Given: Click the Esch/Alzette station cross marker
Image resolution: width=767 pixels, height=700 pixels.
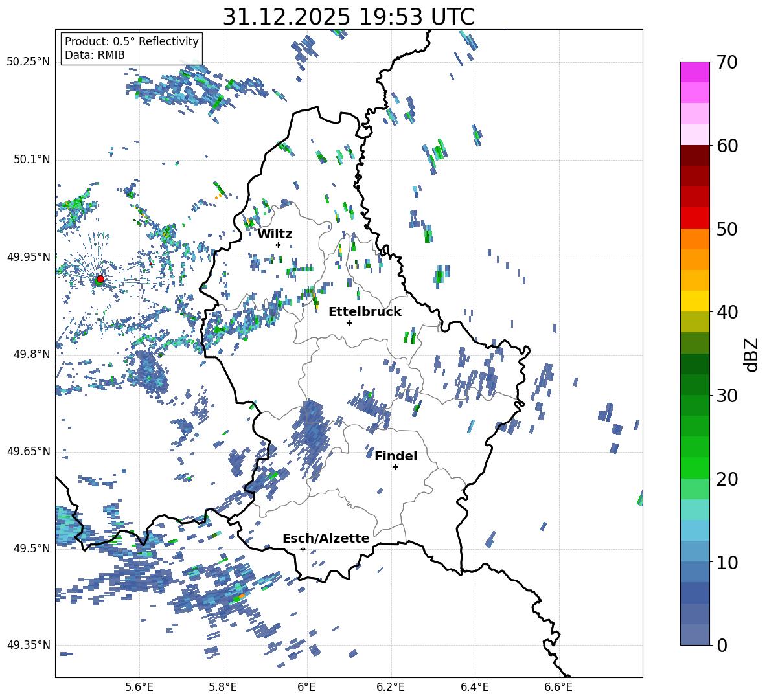Looking at the screenshot, I should click(x=303, y=549).
